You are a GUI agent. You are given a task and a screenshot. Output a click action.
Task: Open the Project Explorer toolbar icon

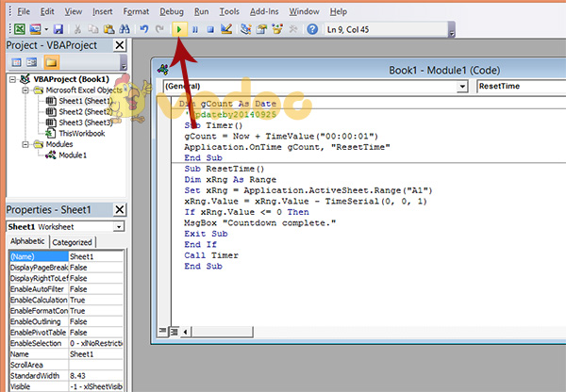[246, 29]
